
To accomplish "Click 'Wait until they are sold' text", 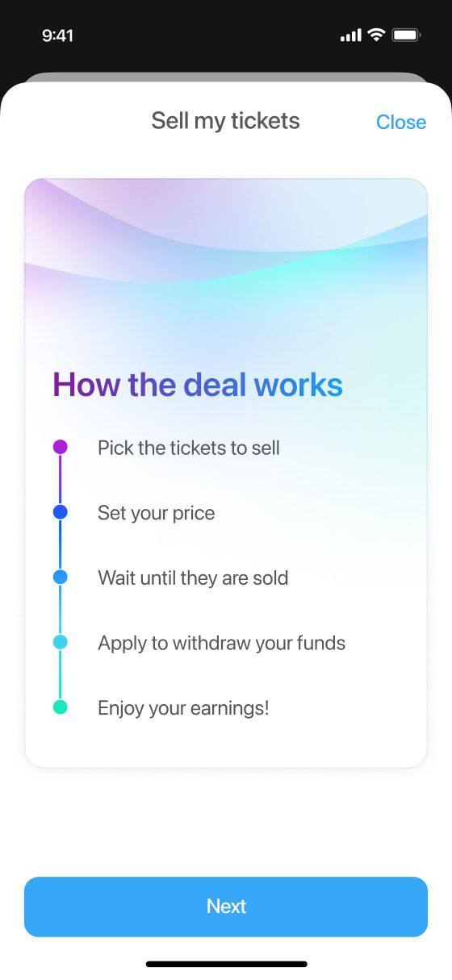I will tap(193, 578).
